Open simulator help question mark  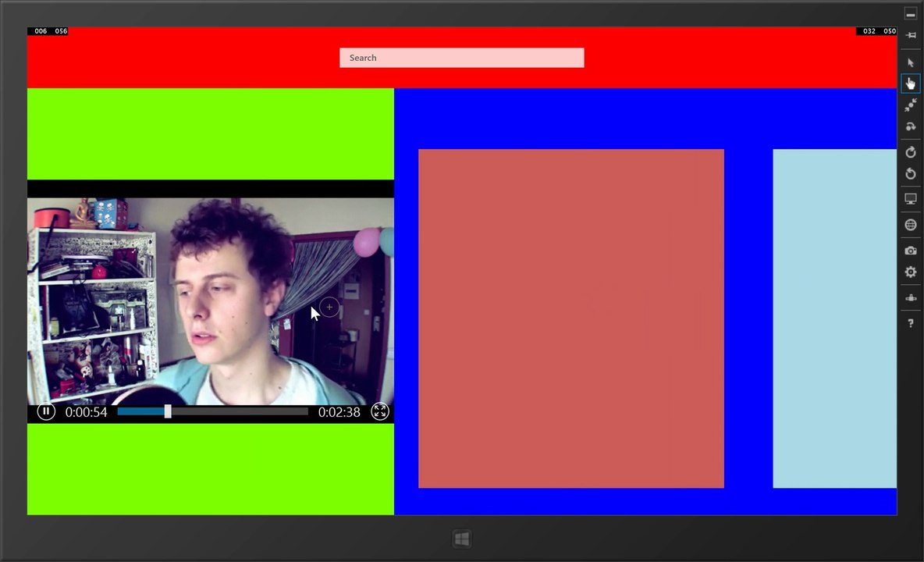(911, 323)
